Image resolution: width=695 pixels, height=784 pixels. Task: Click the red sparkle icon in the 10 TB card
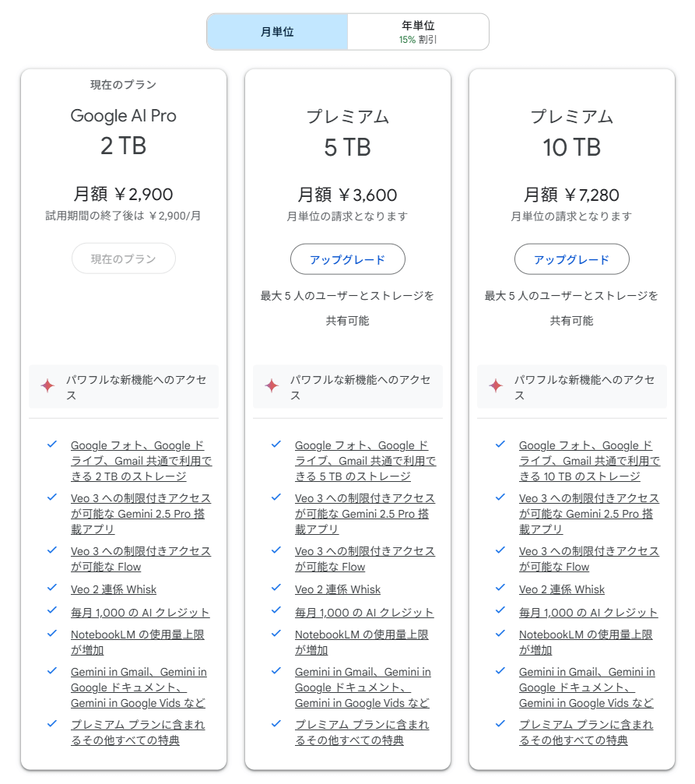pos(496,385)
